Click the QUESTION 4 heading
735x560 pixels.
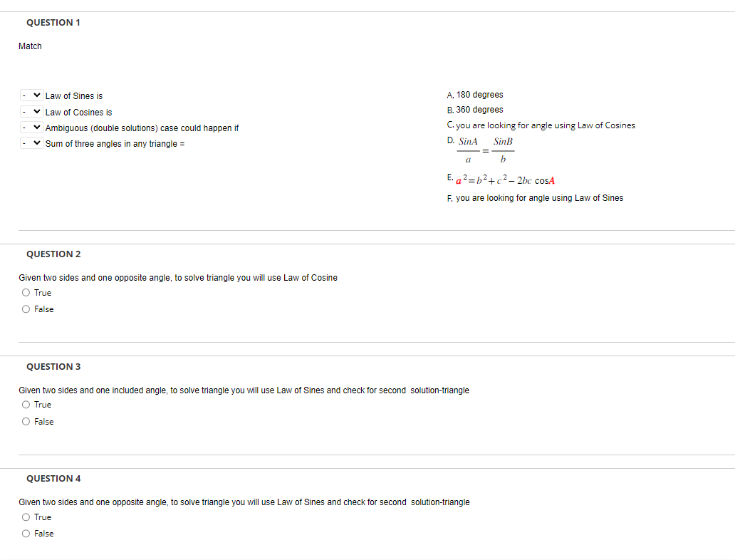click(53, 478)
